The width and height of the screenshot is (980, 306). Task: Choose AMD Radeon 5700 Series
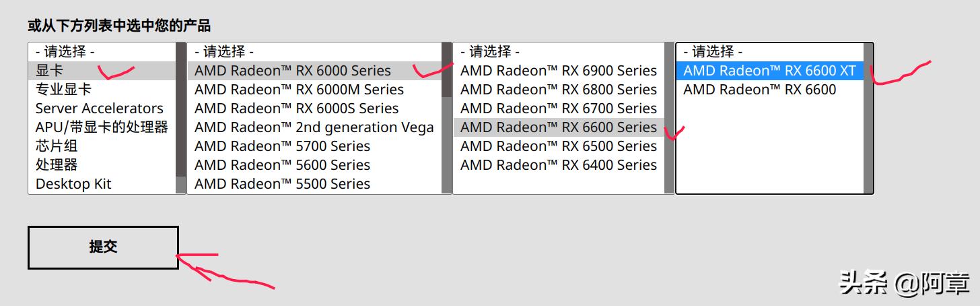click(x=282, y=146)
